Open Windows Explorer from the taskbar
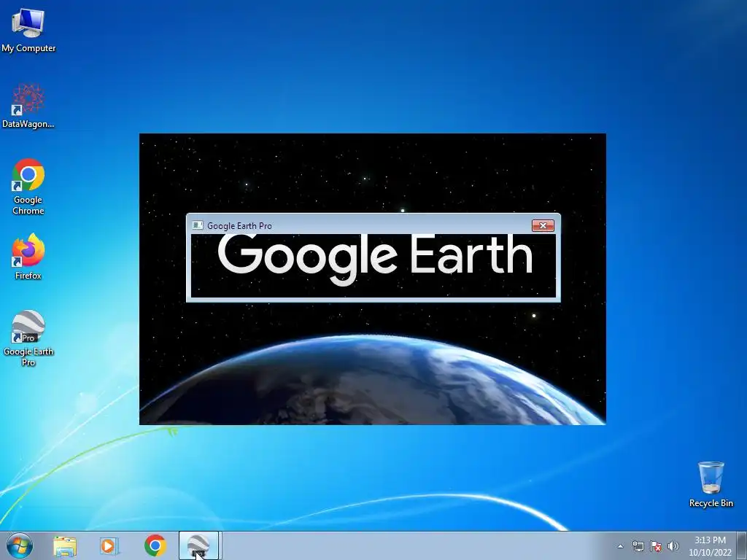The image size is (747, 560). (x=64, y=545)
